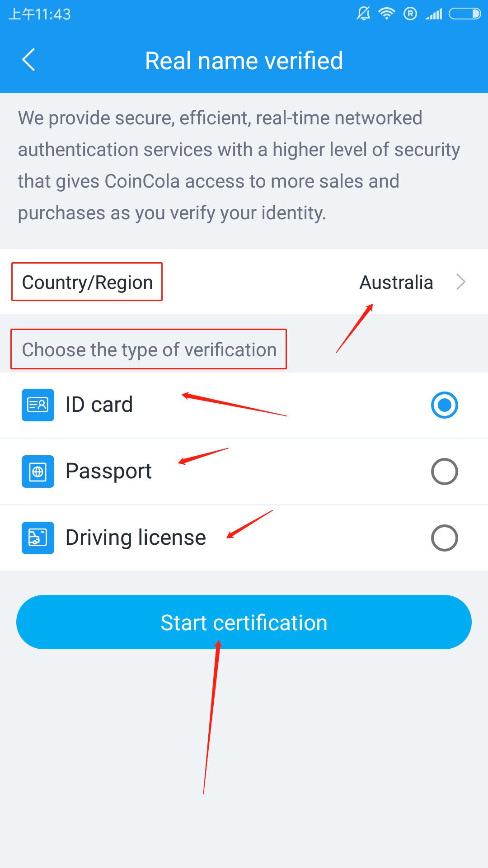Tap the battery indicator icon
This screenshot has width=488, height=868.
[x=465, y=14]
